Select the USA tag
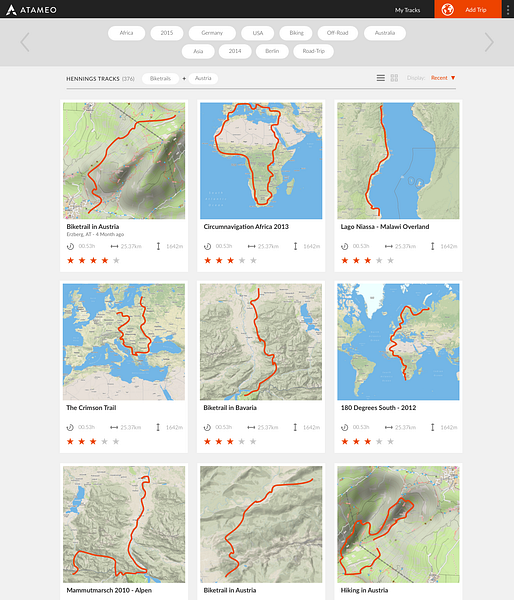514x600 pixels. (258, 33)
